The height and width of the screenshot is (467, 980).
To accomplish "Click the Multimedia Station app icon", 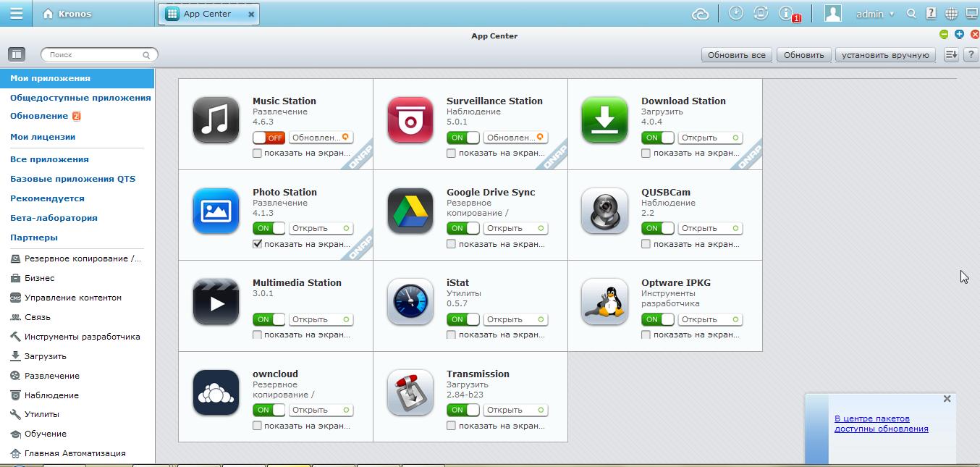I will (x=216, y=302).
